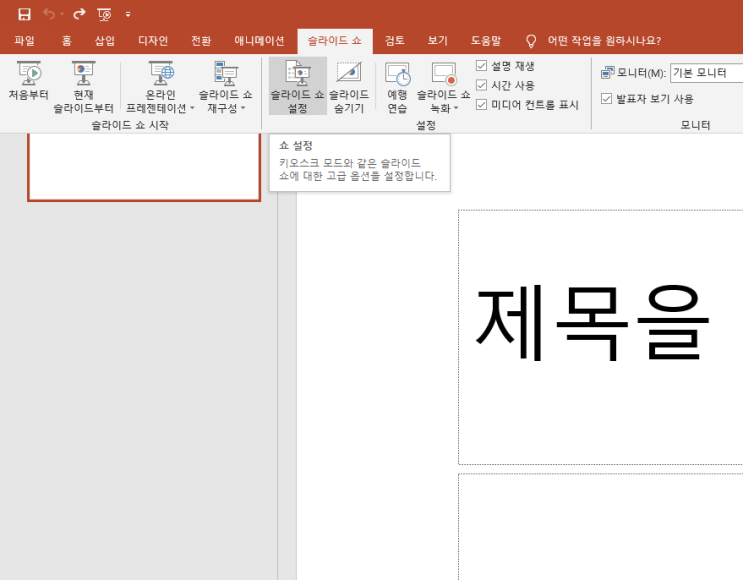
Task: Toggle 미디어 컨트롤 표시 checkbox
Action: [482, 104]
